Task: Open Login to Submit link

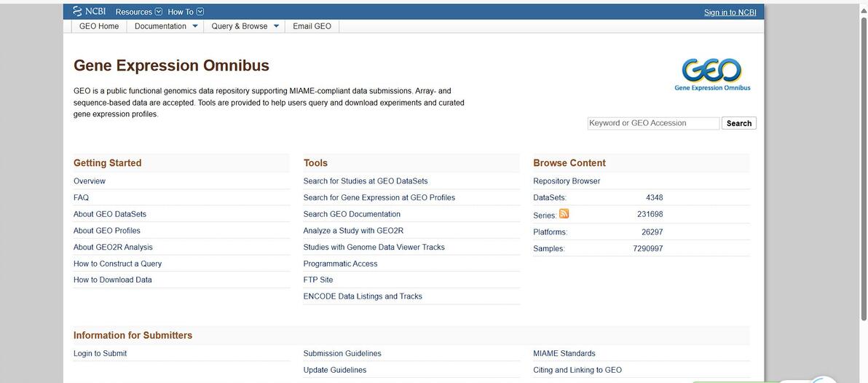Action: coord(100,354)
